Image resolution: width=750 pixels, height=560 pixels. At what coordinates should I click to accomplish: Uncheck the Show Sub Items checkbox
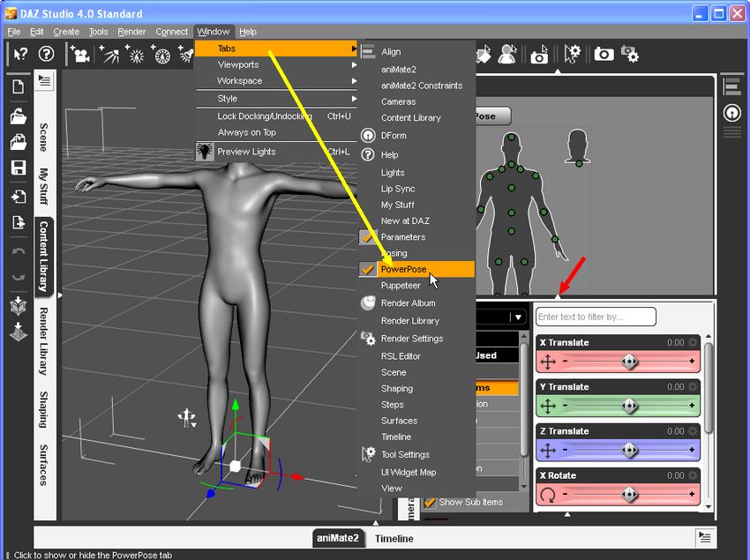tap(430, 502)
